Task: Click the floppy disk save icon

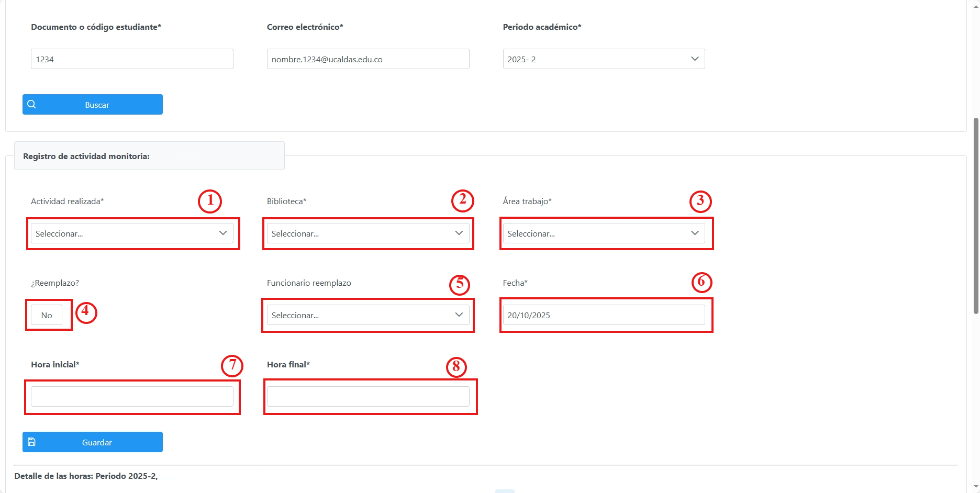Action: pos(32,442)
